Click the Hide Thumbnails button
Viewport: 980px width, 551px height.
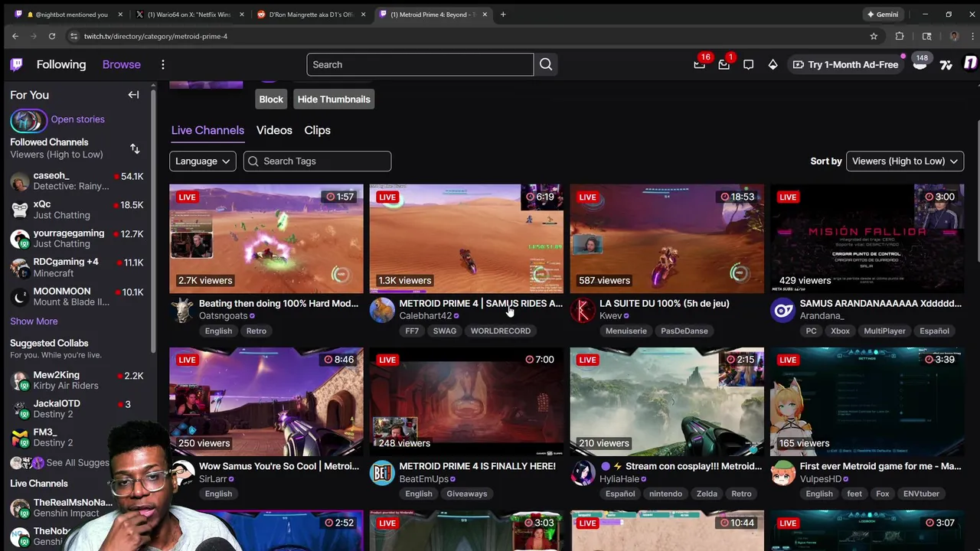(334, 99)
